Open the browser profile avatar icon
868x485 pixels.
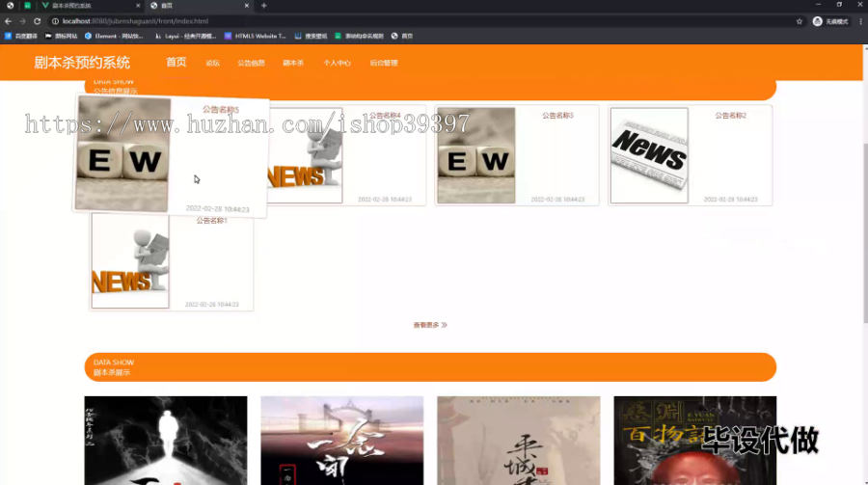click(x=817, y=21)
